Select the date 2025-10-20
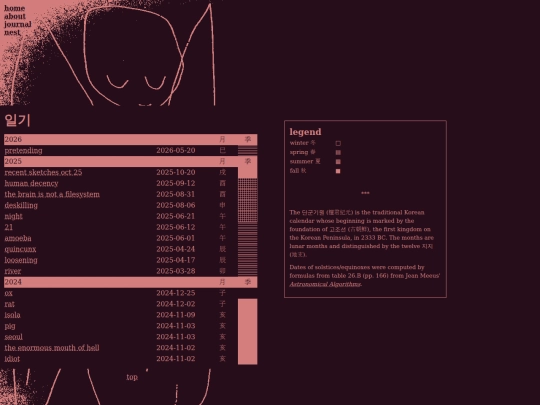 coord(176,172)
